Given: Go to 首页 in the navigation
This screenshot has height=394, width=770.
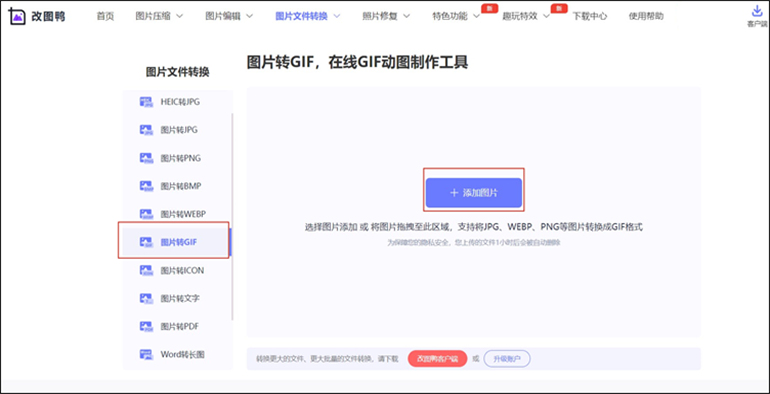Looking at the screenshot, I should tap(105, 16).
